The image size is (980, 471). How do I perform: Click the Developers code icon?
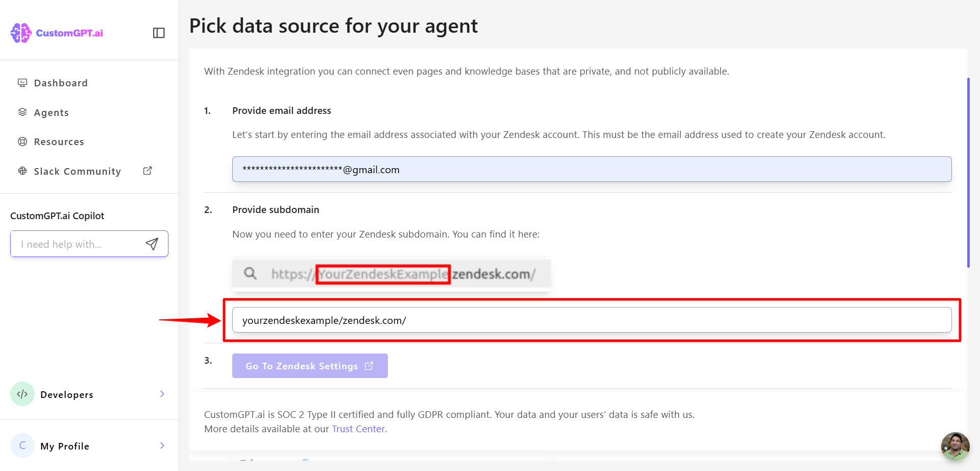click(22, 394)
